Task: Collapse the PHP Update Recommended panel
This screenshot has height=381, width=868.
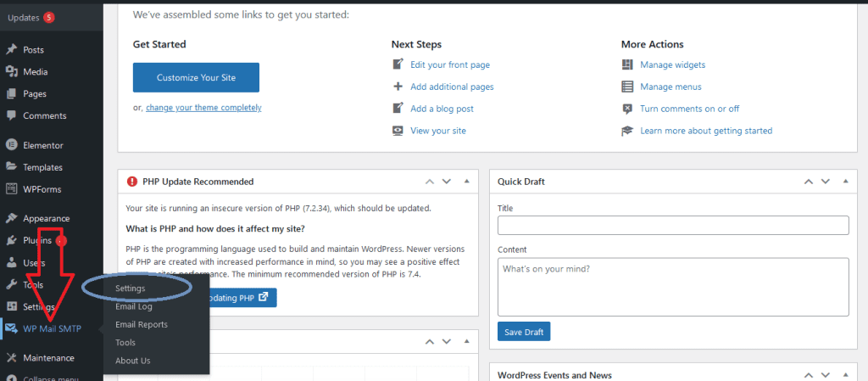Action: [x=467, y=181]
